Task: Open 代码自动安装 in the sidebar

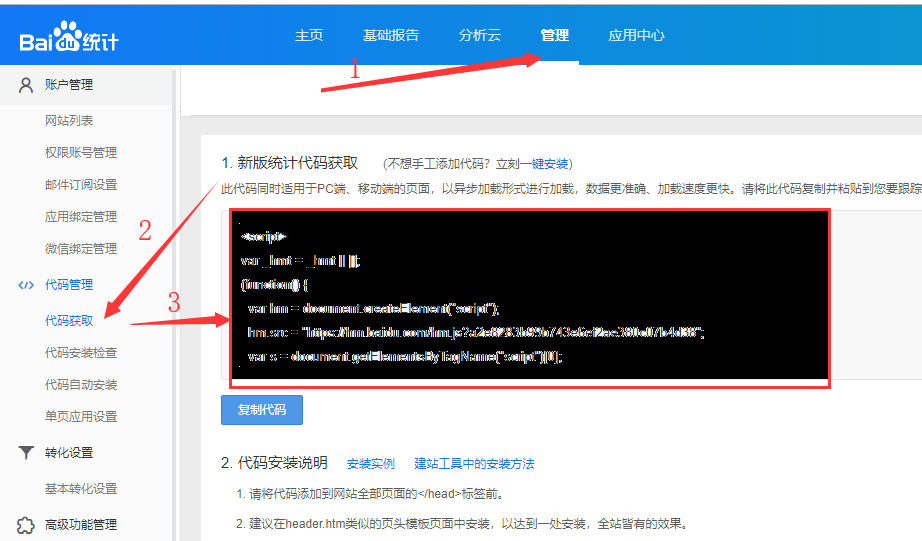Action: pos(81,385)
